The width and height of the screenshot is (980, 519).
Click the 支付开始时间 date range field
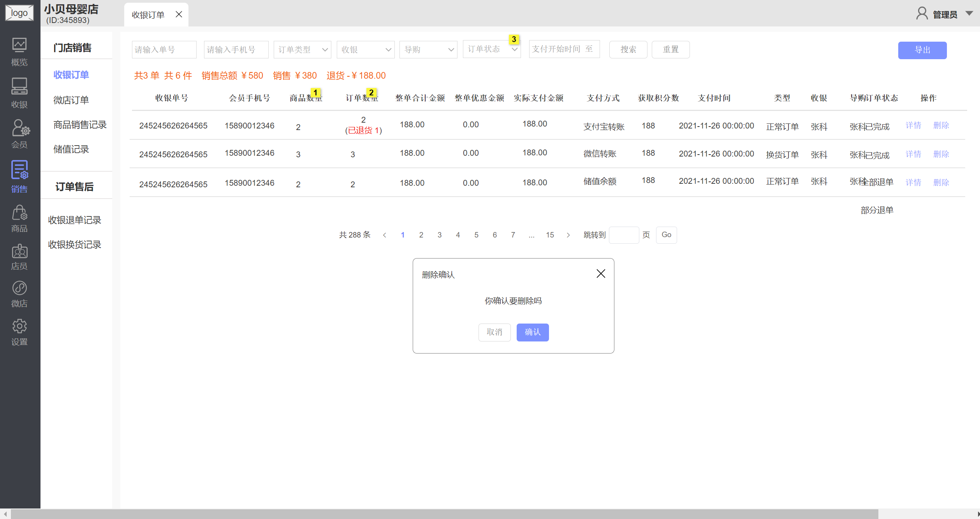565,49
